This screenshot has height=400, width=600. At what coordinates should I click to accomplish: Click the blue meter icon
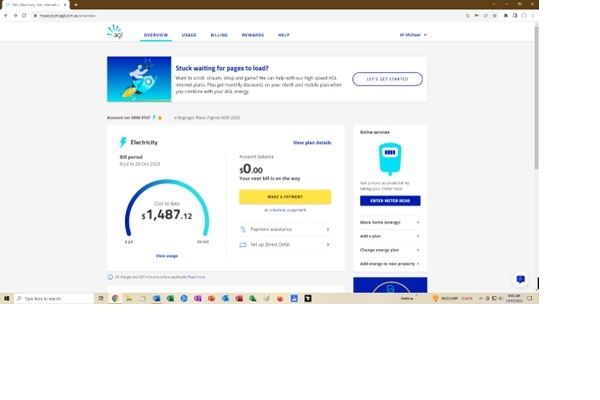390,158
